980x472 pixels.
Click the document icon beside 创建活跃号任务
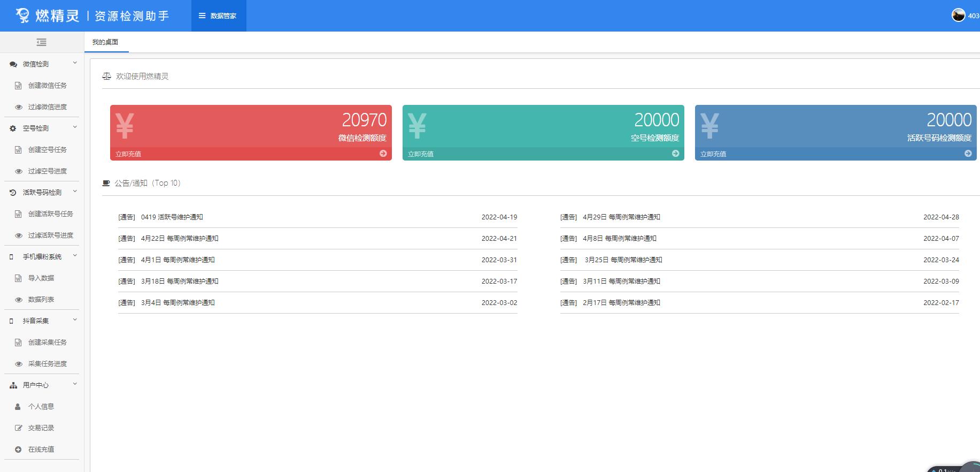[x=18, y=214]
